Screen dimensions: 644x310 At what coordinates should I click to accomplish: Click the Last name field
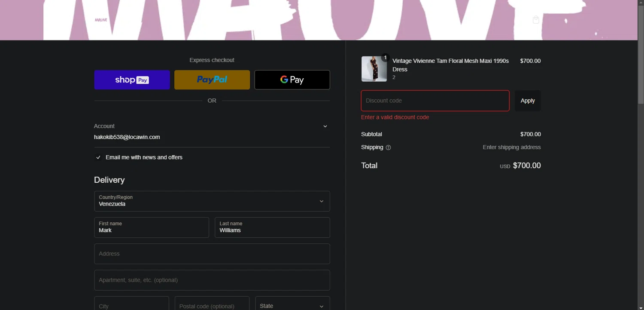click(x=272, y=227)
